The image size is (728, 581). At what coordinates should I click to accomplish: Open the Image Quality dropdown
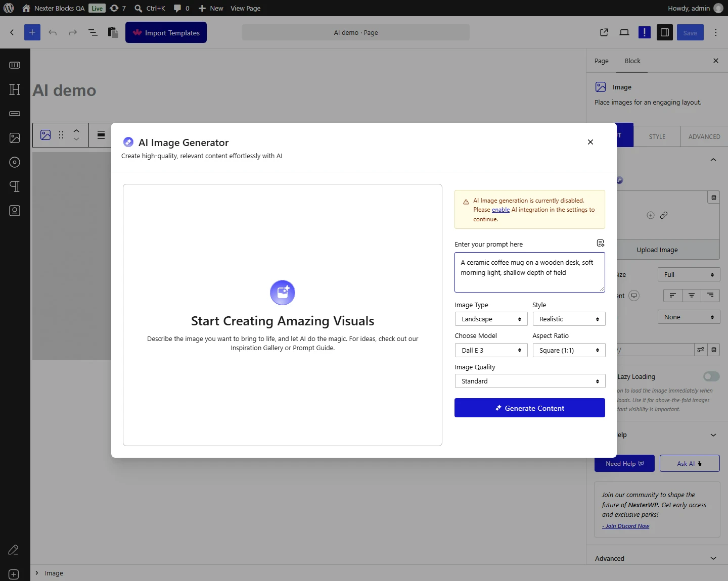[x=530, y=381]
